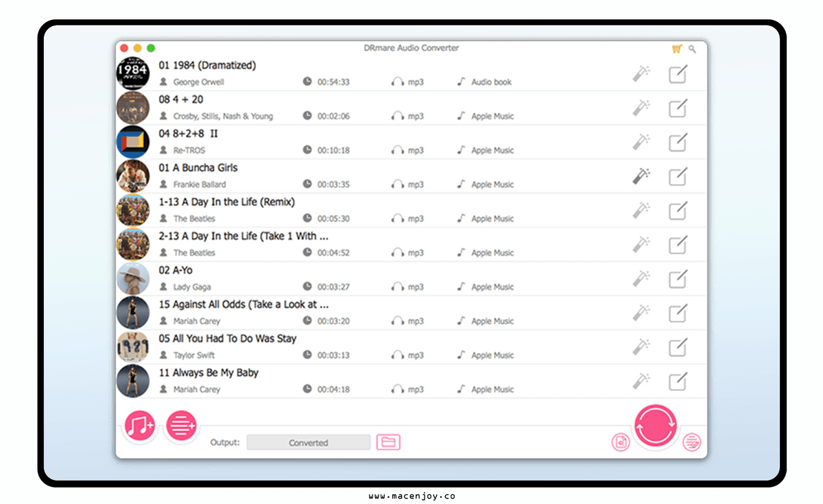Edit tags for 11 Always Be My Baby
Screen dimensions: 823x504
point(678,381)
